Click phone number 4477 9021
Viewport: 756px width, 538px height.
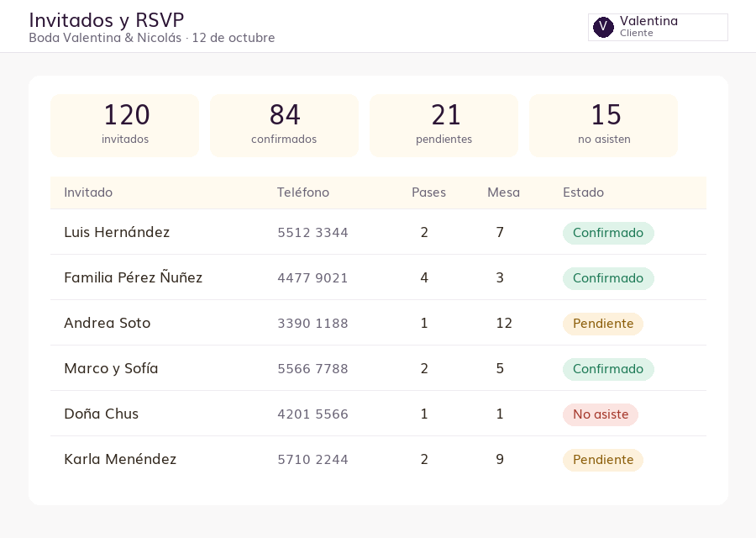point(312,278)
